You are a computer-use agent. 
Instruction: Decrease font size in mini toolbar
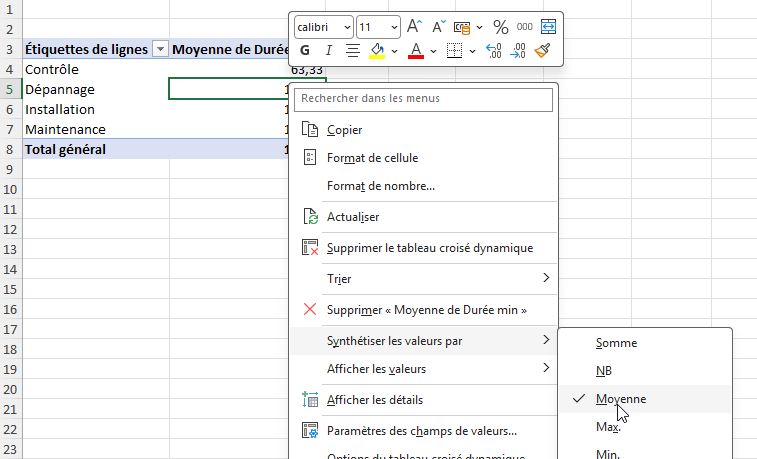tap(438, 27)
